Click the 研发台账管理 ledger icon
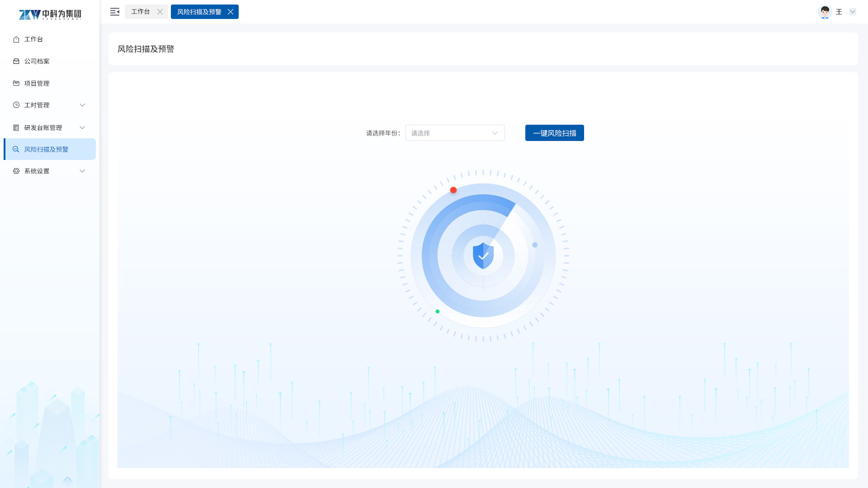Image resolution: width=868 pixels, height=488 pixels. pyautogui.click(x=16, y=128)
